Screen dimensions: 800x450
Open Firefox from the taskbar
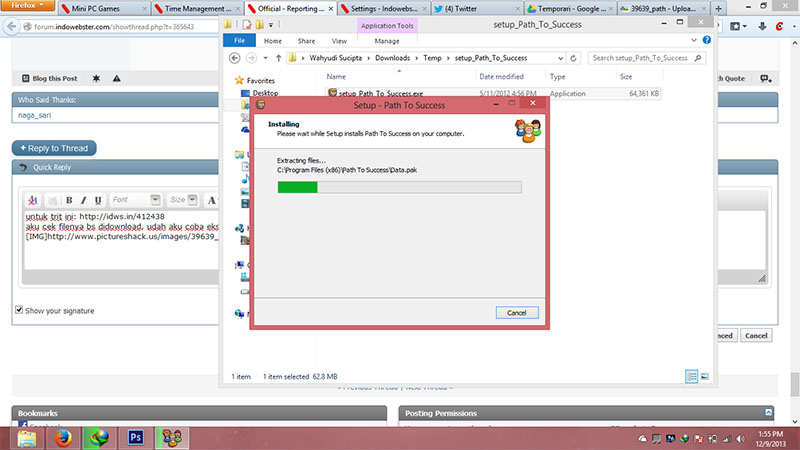[x=63, y=438]
